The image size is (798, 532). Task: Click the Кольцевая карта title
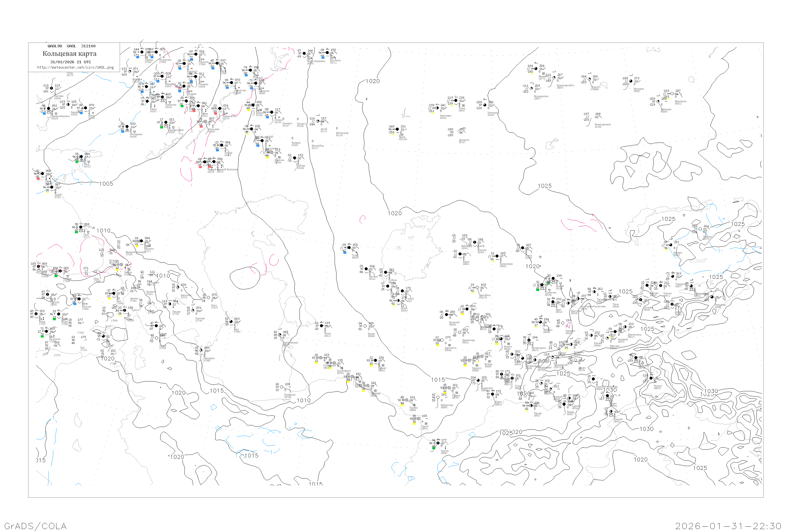point(69,54)
